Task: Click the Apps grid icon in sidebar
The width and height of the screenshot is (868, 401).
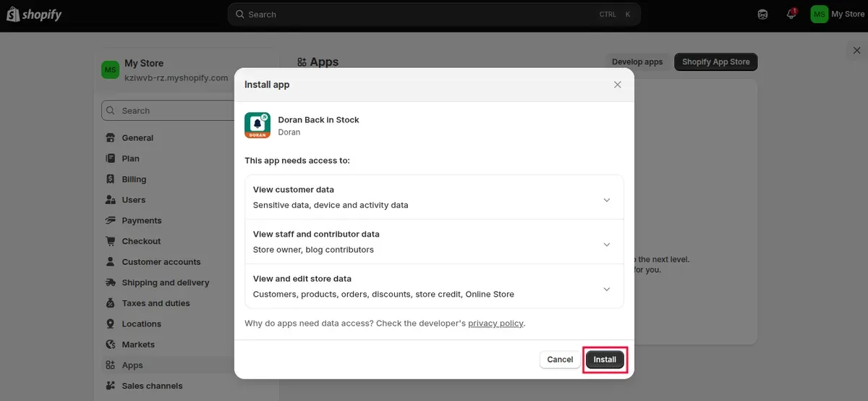Action: [111, 366]
